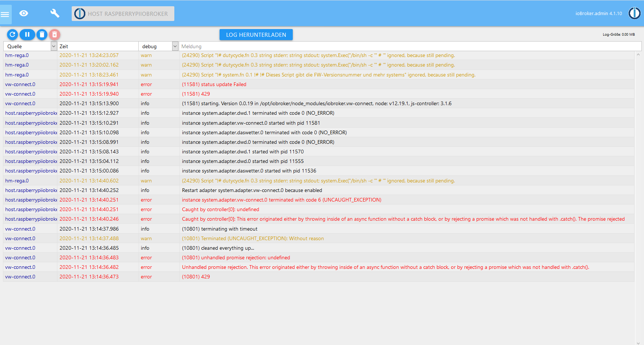
Task: Click 'unhandled promise rejection: undefined' message
Action: pos(236,257)
